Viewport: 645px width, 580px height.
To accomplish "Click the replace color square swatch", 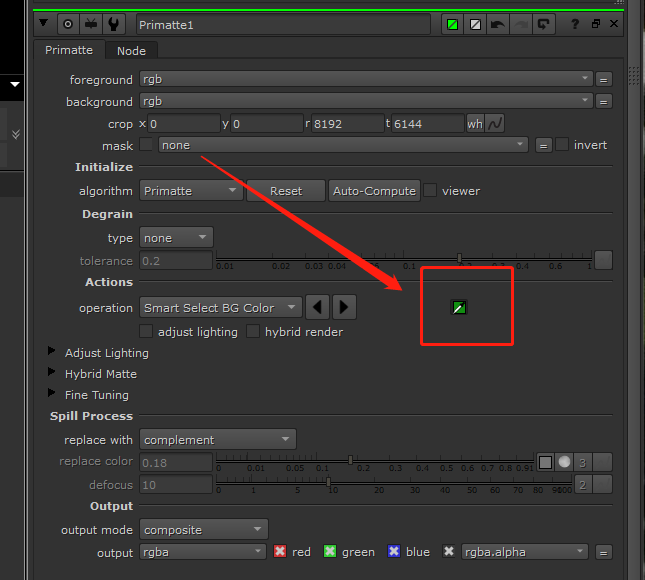I will (545, 462).
